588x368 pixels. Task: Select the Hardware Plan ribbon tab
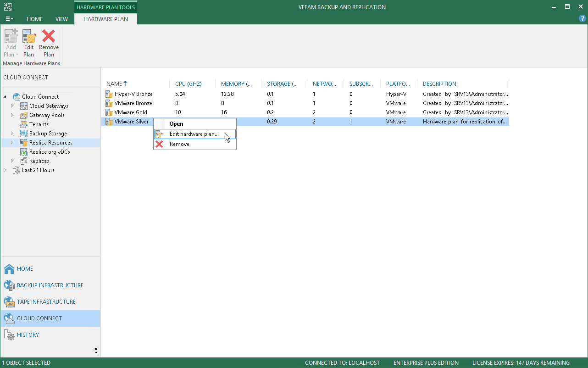point(105,19)
